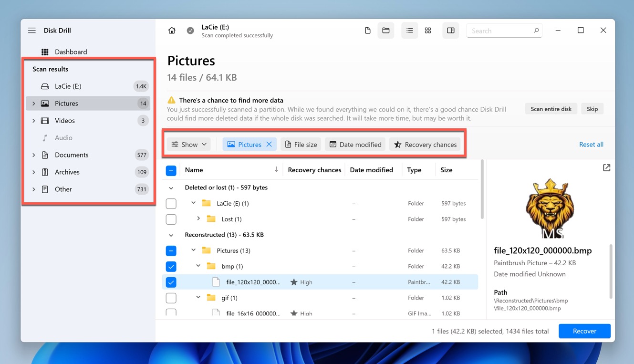
Task: Sort by the Name column header
Action: pos(194,170)
